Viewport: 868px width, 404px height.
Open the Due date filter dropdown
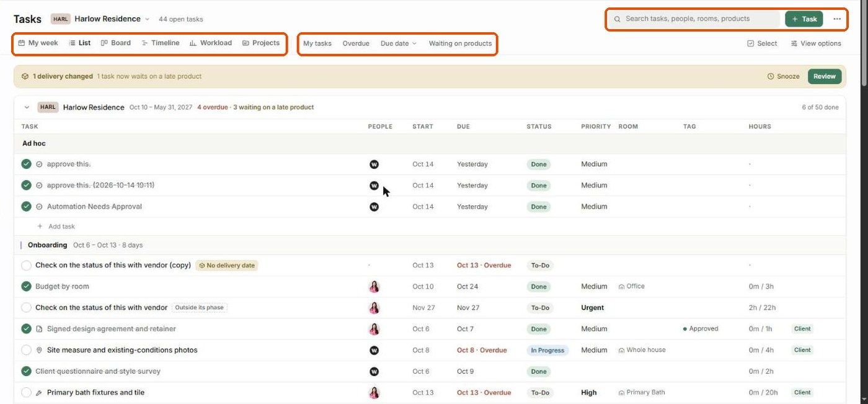[399, 43]
